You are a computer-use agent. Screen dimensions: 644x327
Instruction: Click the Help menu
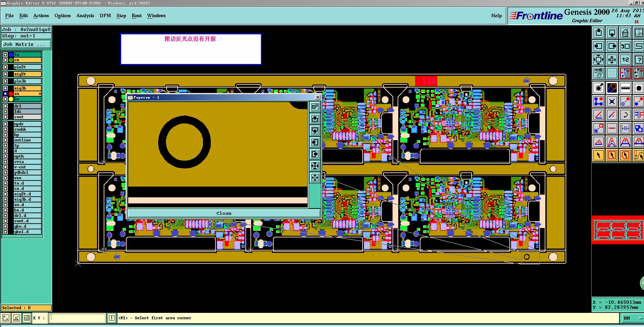(497, 16)
